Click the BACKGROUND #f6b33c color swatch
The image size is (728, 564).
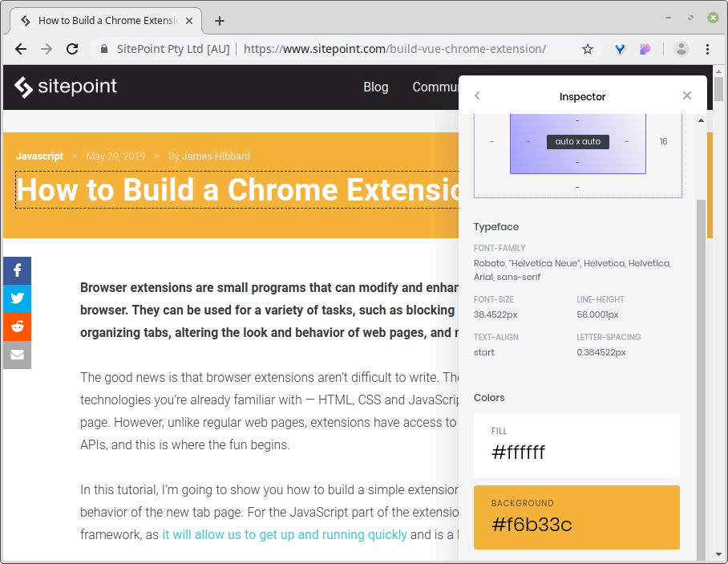coord(576,517)
